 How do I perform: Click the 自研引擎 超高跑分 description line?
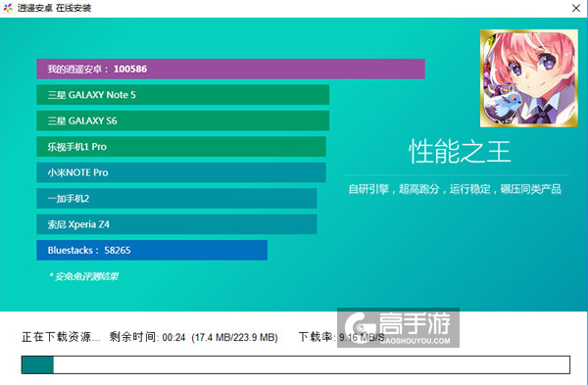(x=455, y=189)
